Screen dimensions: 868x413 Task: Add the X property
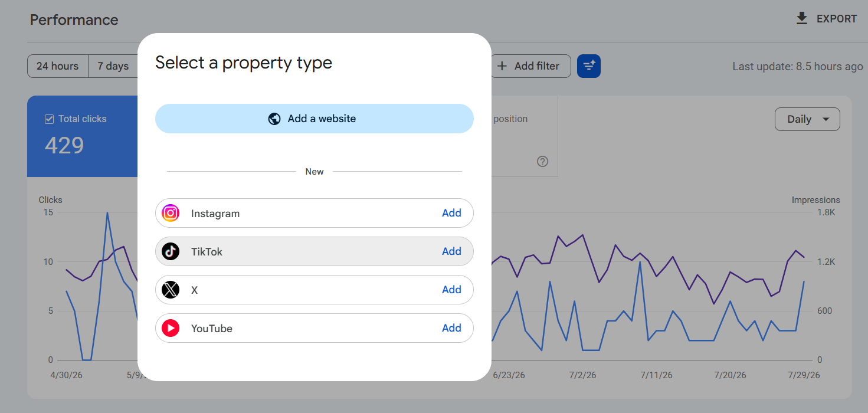(451, 290)
